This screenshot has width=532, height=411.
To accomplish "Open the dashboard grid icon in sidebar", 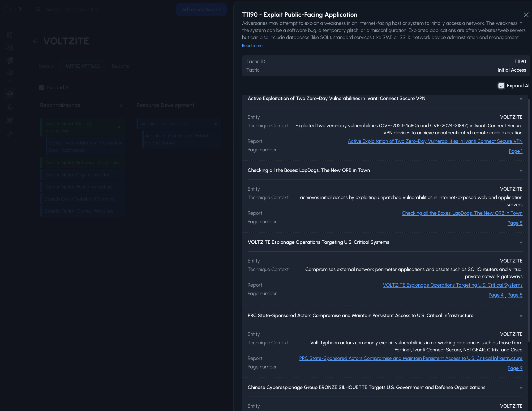I will [10, 35].
